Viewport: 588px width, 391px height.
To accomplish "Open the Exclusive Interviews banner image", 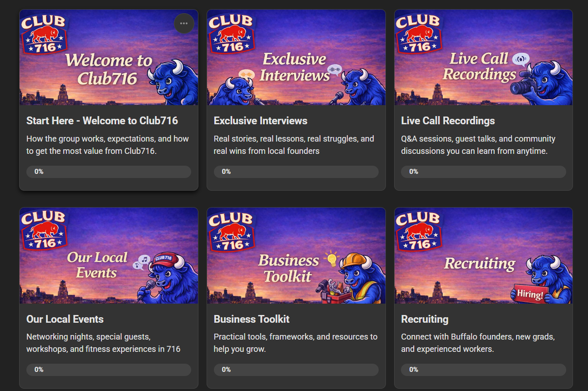I will 296,58.
